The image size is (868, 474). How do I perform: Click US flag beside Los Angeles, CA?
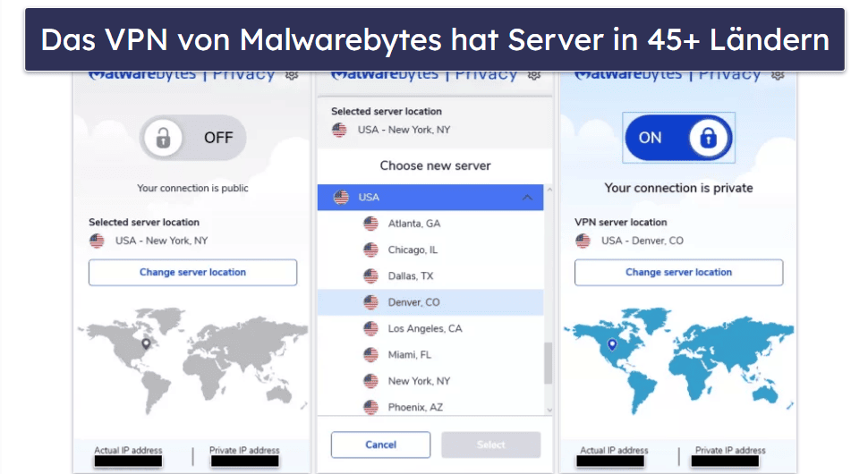pyautogui.click(x=370, y=328)
